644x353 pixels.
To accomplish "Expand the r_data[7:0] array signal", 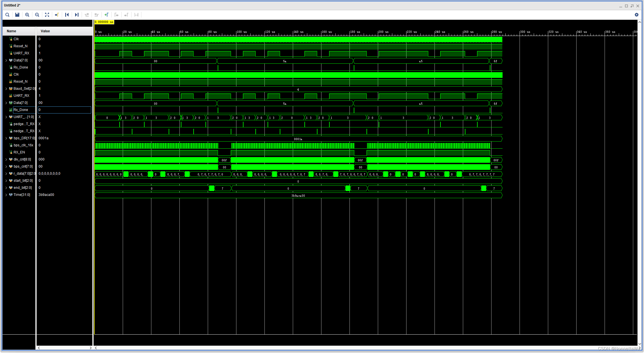I will point(6,174).
